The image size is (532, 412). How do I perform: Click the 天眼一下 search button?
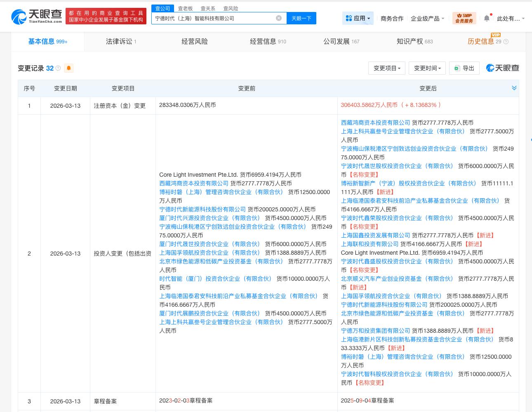point(301,18)
